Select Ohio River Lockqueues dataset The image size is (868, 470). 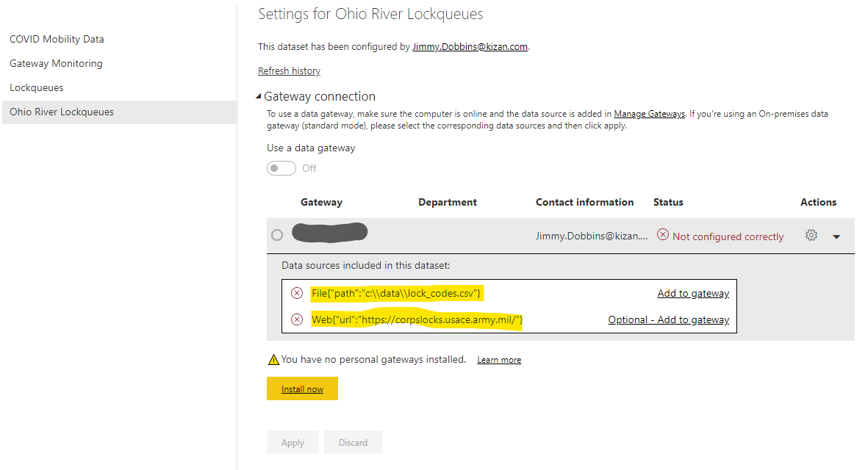click(62, 112)
